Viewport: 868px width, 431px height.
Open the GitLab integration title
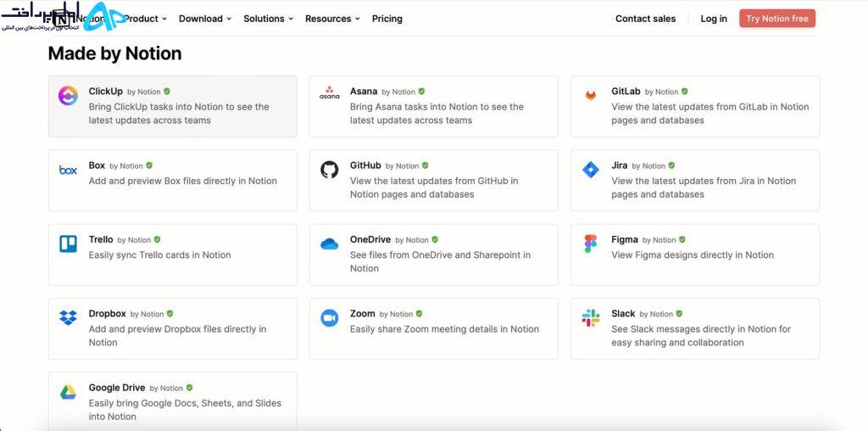coord(626,91)
